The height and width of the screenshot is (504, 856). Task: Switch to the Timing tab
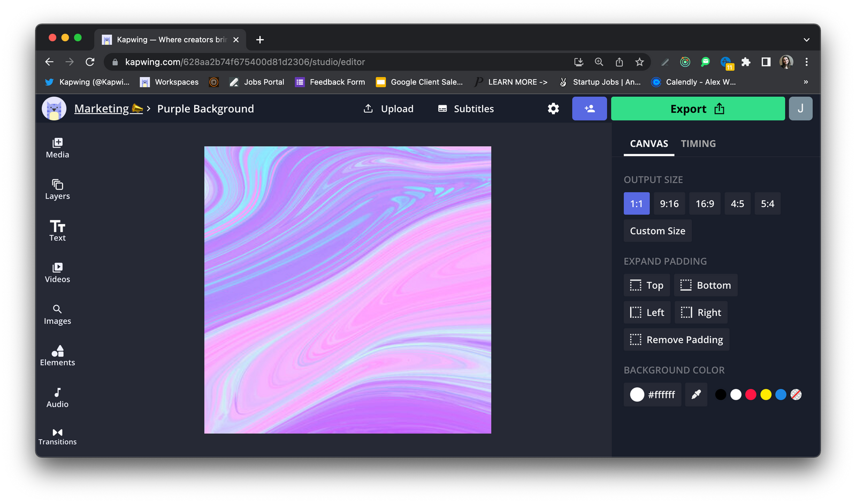click(x=698, y=143)
